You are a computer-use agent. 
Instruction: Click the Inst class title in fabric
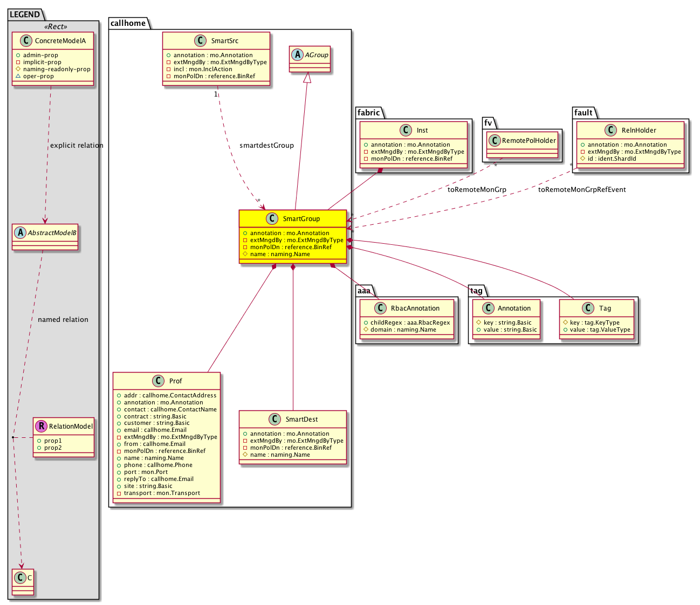click(x=422, y=130)
